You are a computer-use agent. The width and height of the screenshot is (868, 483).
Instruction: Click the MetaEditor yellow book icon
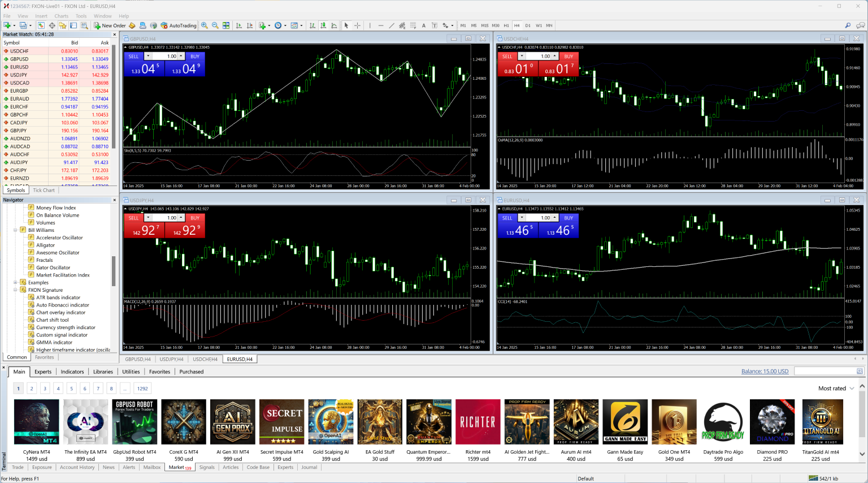point(132,25)
